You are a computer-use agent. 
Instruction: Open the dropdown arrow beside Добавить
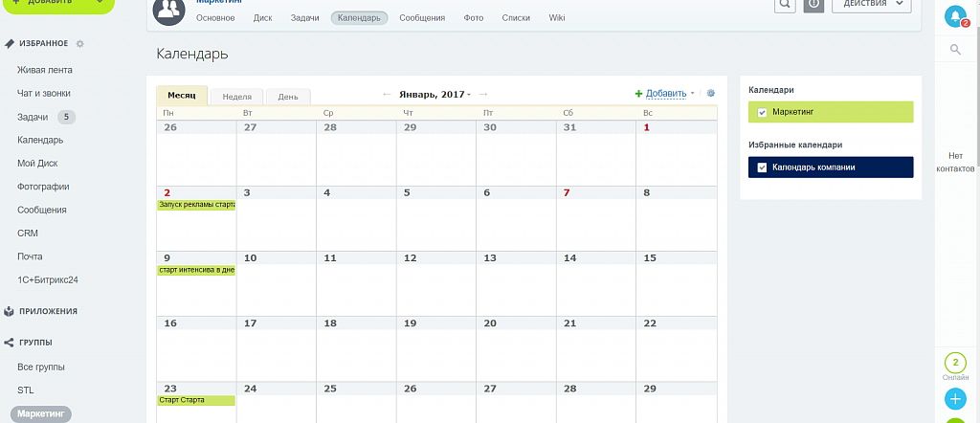coord(693,94)
